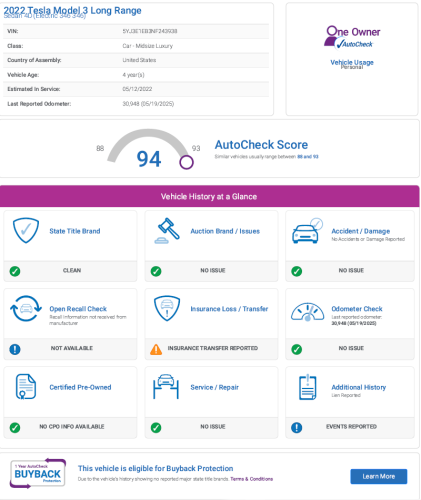Viewport: 421px width, 500px height.
Task: Click the auction gavel icon
Action: [x=167, y=231]
